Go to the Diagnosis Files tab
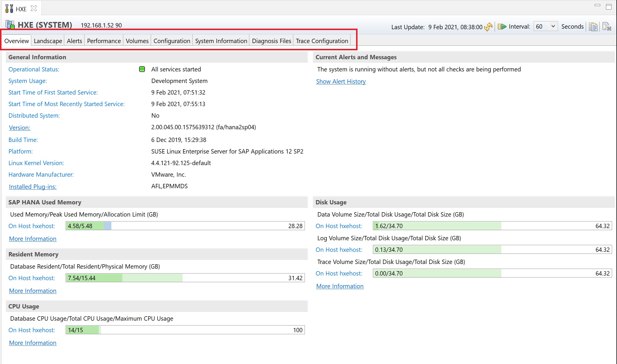Screen dimensions: 617x364 click(x=271, y=41)
